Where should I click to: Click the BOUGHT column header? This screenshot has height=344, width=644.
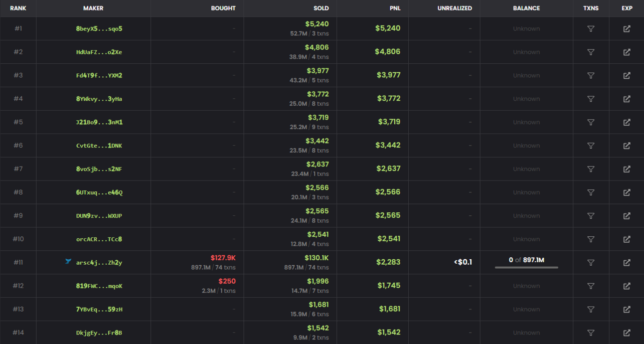[x=223, y=8]
